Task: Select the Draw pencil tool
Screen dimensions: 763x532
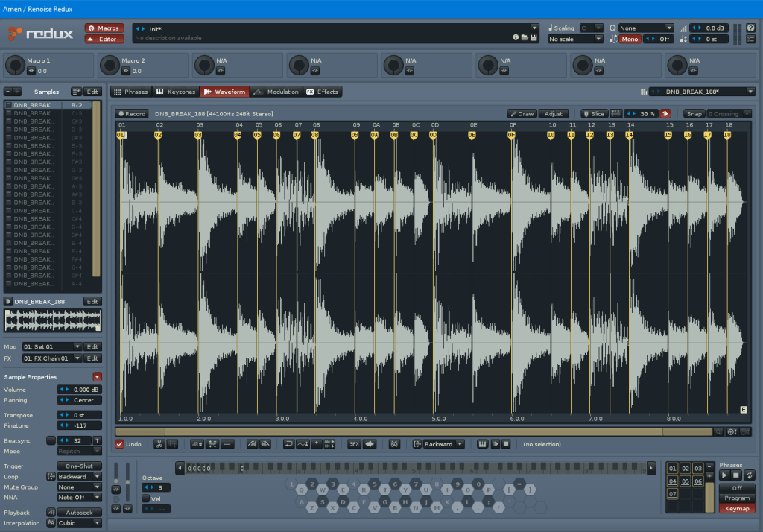Action: point(522,114)
